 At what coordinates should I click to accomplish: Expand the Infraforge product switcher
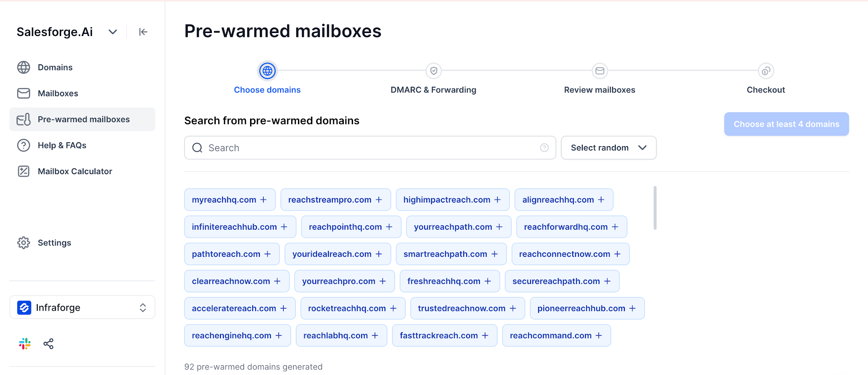[x=82, y=307]
